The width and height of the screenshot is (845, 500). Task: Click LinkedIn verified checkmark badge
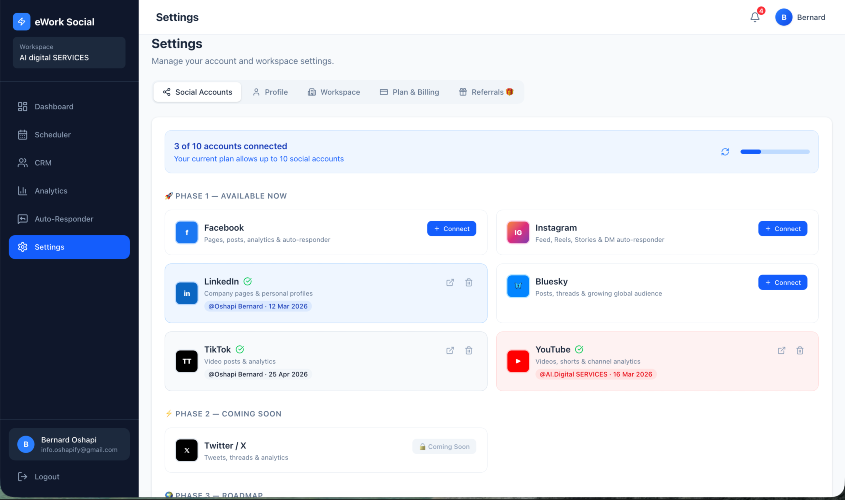[x=247, y=281]
